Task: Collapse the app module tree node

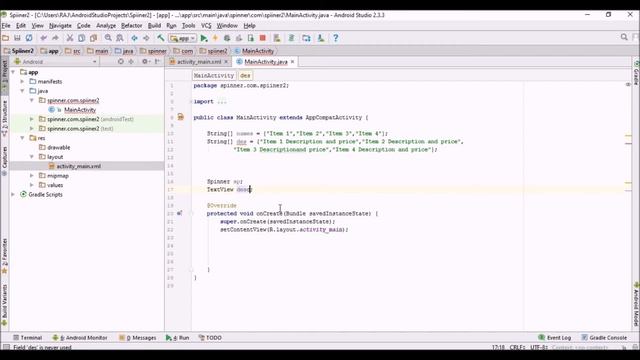Action: 13,72
